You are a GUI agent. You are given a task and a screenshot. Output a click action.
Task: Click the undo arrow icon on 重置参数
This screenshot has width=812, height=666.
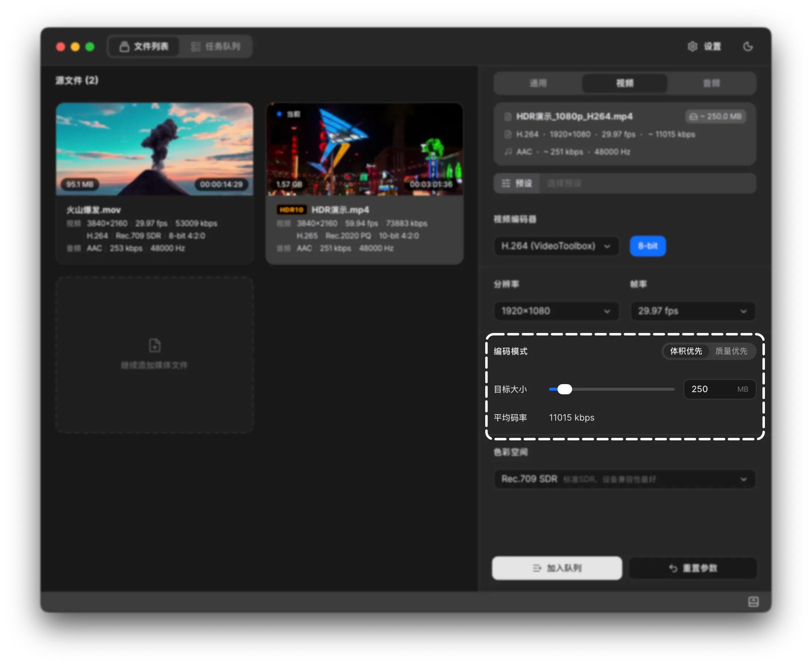coord(673,568)
